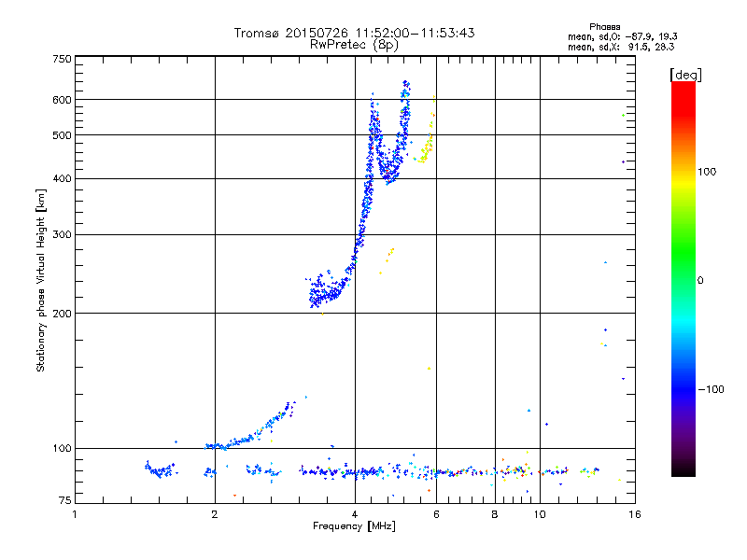Click the colorbar tick label '-100'
The image size is (747, 560).
click(712, 389)
